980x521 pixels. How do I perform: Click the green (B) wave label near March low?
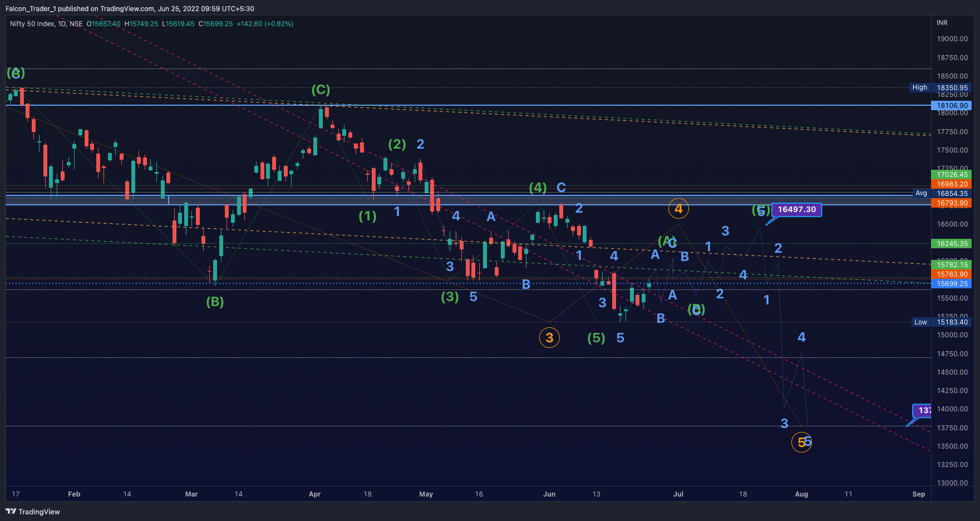coord(215,302)
